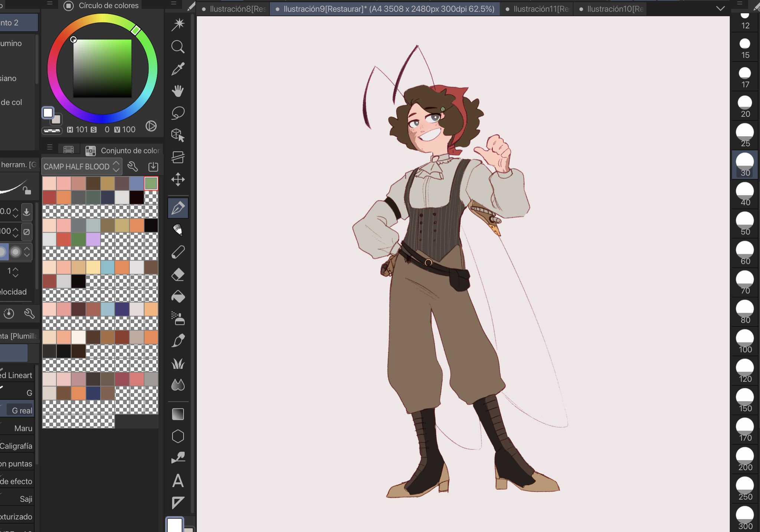The width and height of the screenshot is (760, 532).
Task: Select the sub drawing color chip
Action: [x=56, y=119]
